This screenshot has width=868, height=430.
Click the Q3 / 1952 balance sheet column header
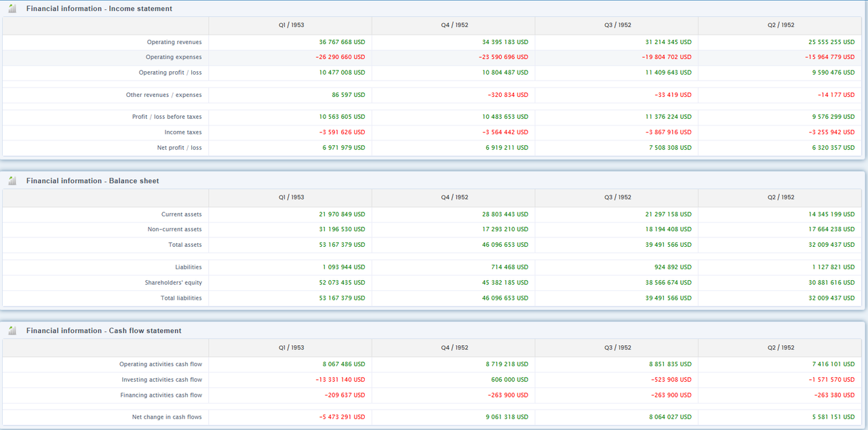618,197
